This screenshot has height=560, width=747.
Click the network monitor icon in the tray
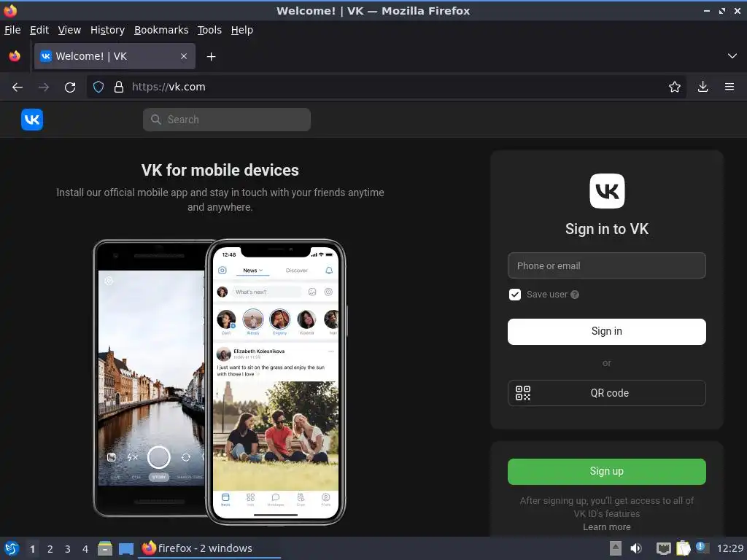(x=663, y=548)
